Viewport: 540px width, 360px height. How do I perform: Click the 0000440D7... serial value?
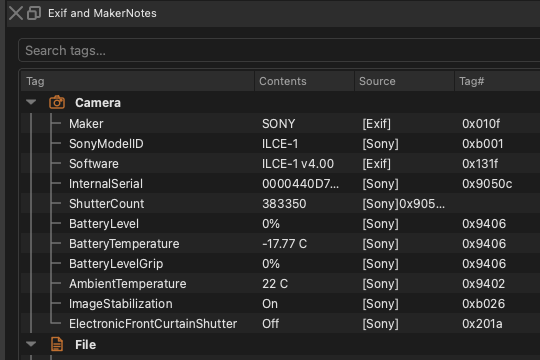pyautogui.click(x=300, y=184)
